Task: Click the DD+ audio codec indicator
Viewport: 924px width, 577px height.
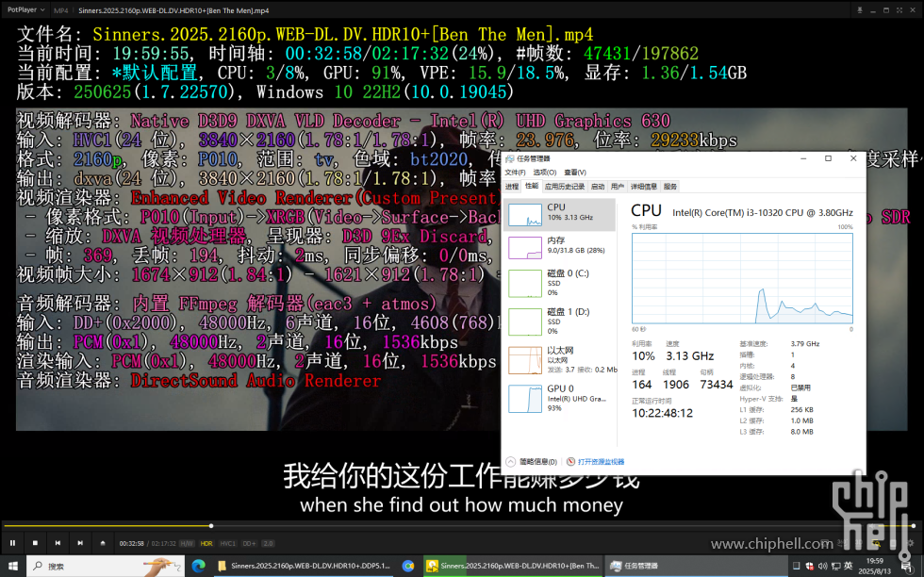Action: [x=249, y=543]
